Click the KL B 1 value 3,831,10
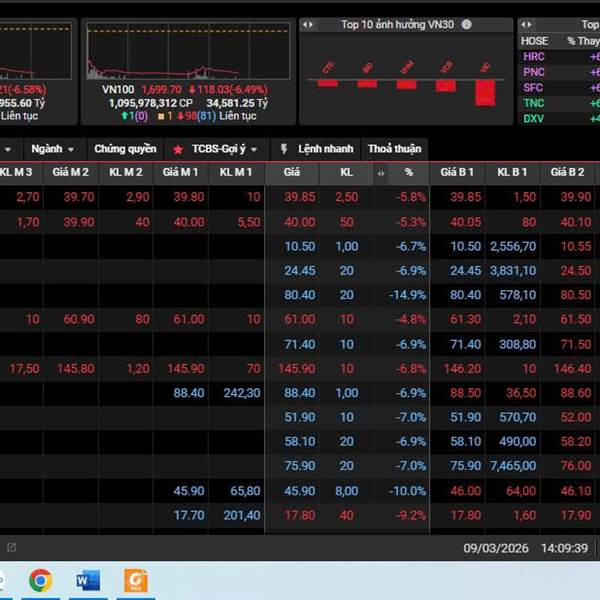The width and height of the screenshot is (600, 600). click(513, 271)
